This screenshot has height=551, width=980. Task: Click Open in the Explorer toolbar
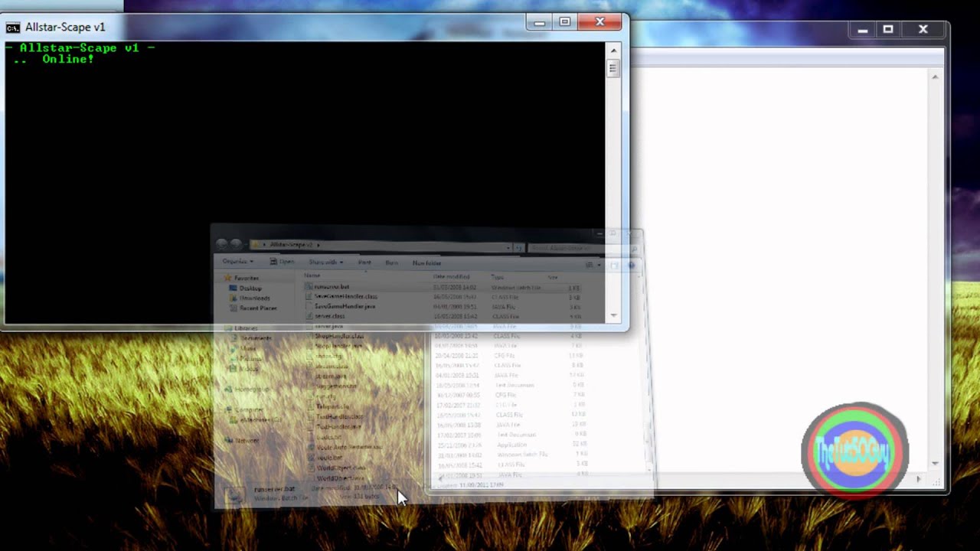tap(283, 262)
